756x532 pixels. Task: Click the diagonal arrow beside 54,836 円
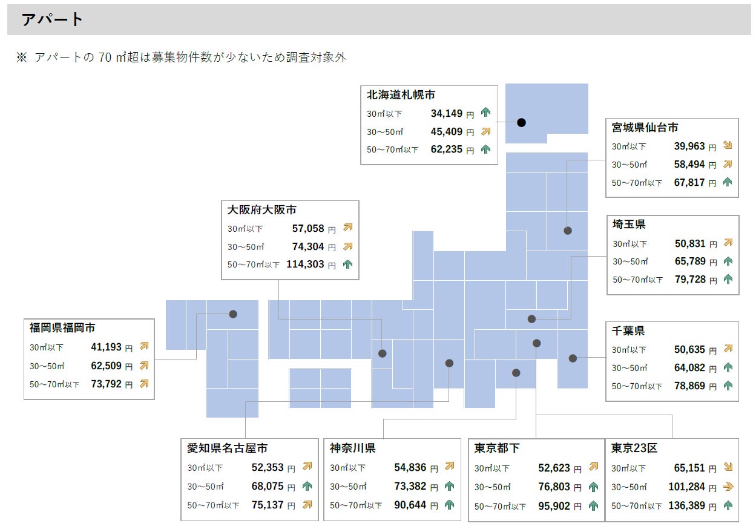pos(449,467)
